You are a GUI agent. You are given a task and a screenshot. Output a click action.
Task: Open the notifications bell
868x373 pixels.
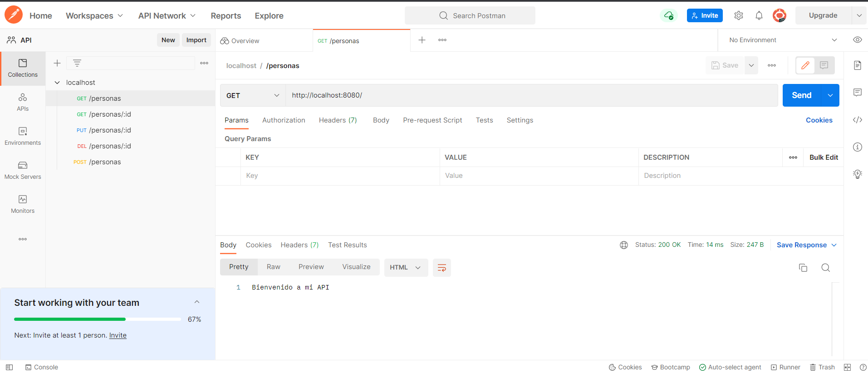[759, 15]
